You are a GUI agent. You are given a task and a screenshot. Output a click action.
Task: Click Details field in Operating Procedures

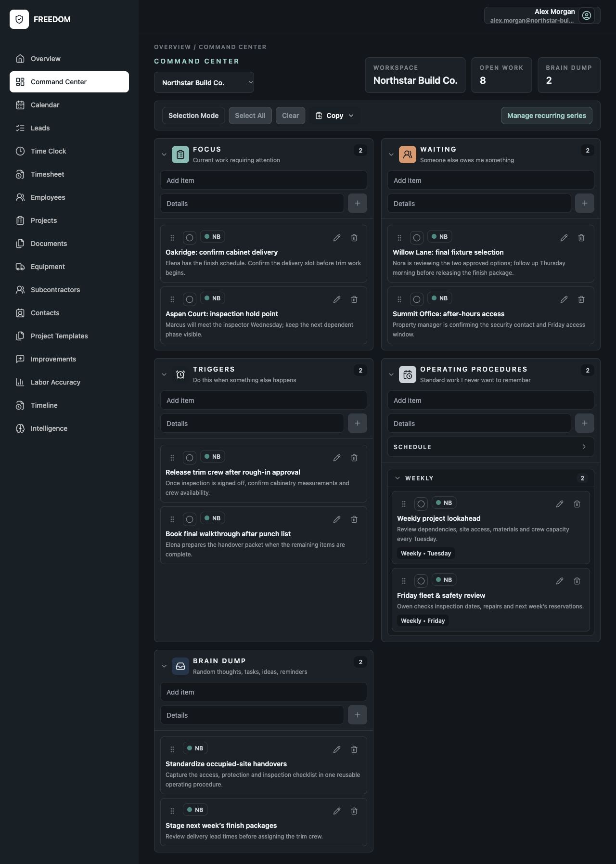(x=479, y=424)
